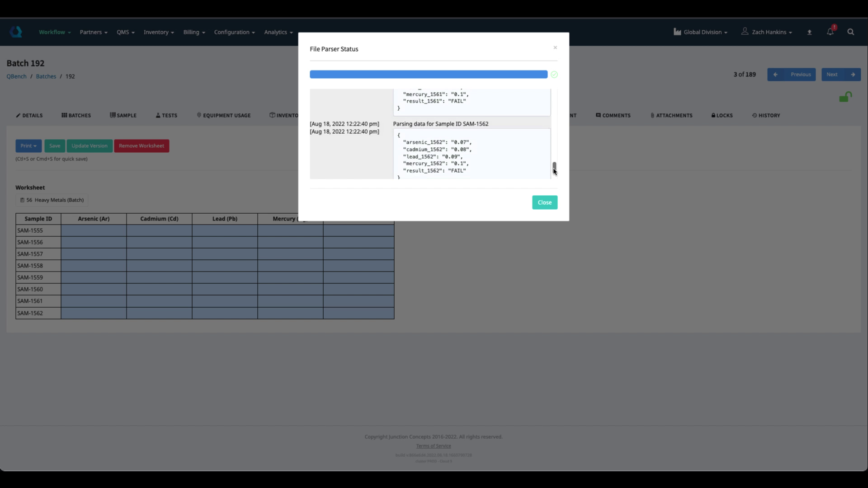Viewport: 868px width, 488px height.
Task: Click the Batches breadcrumb link
Action: pyautogui.click(x=46, y=76)
